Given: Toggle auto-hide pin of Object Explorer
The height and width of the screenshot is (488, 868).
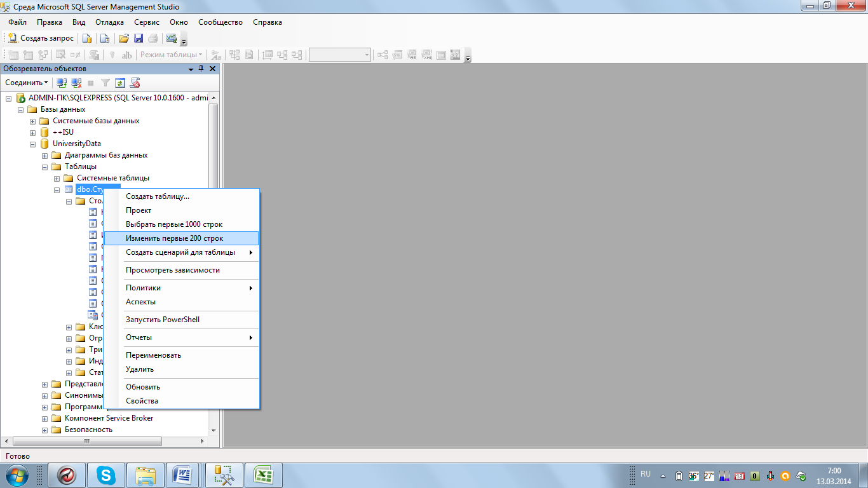Looking at the screenshot, I should point(201,69).
